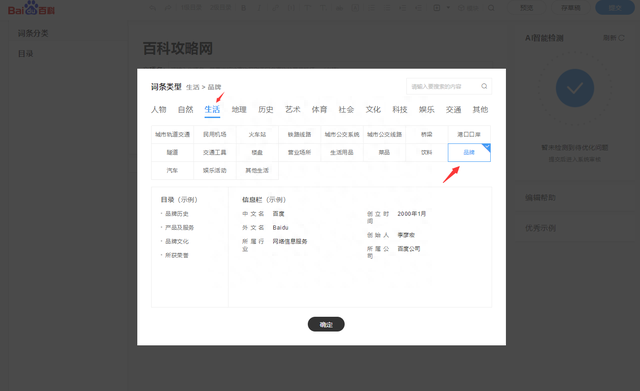The image size is (640, 391).
Task: Click the selected 品牌 type cell
Action: (469, 152)
